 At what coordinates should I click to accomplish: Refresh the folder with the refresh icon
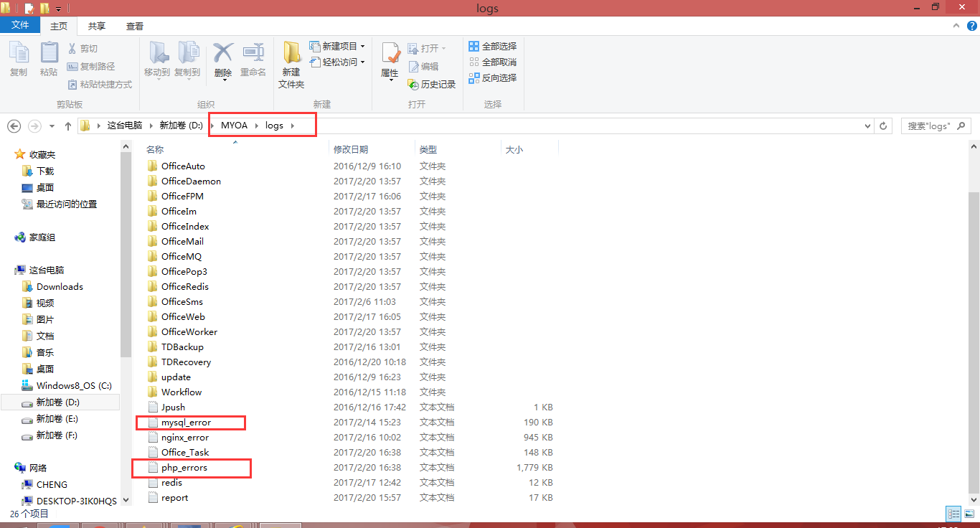tap(884, 126)
